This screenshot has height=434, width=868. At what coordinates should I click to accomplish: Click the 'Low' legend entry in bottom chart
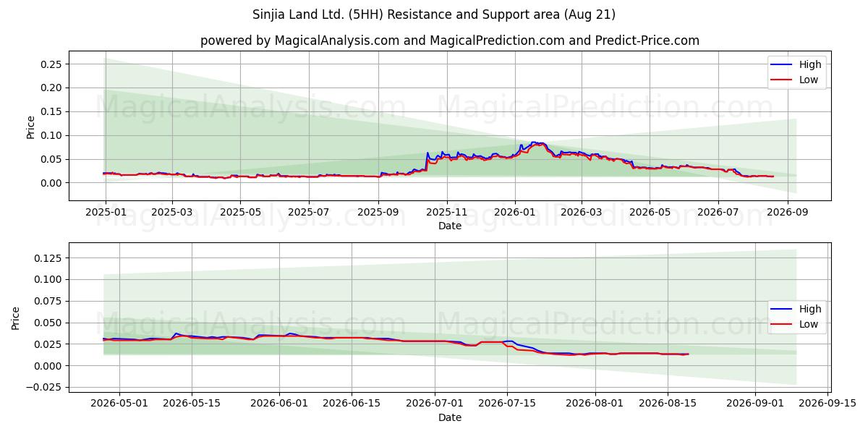796,324
